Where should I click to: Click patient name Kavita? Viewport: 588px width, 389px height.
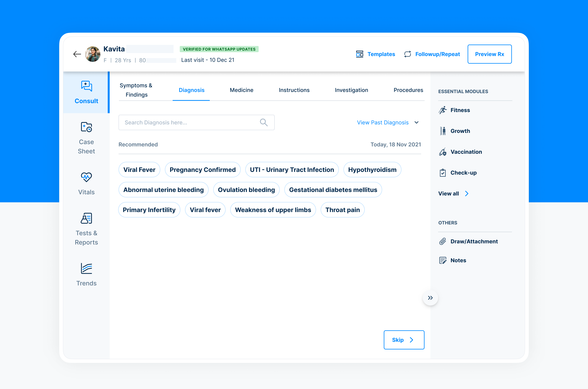tap(114, 49)
